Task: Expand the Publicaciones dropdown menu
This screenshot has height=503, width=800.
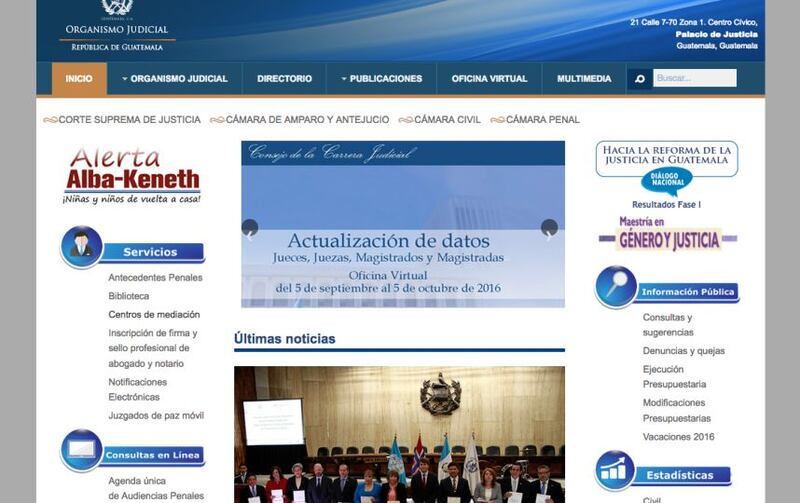Action: (x=382, y=79)
